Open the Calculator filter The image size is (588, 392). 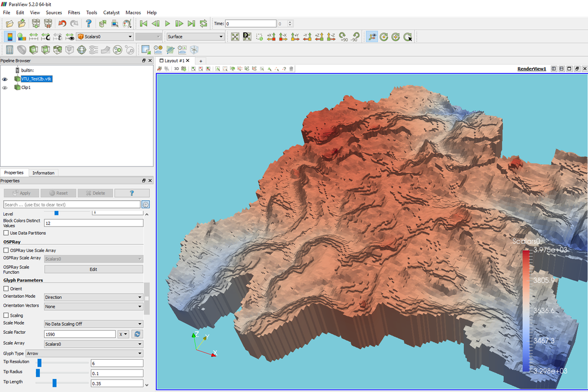(9, 49)
